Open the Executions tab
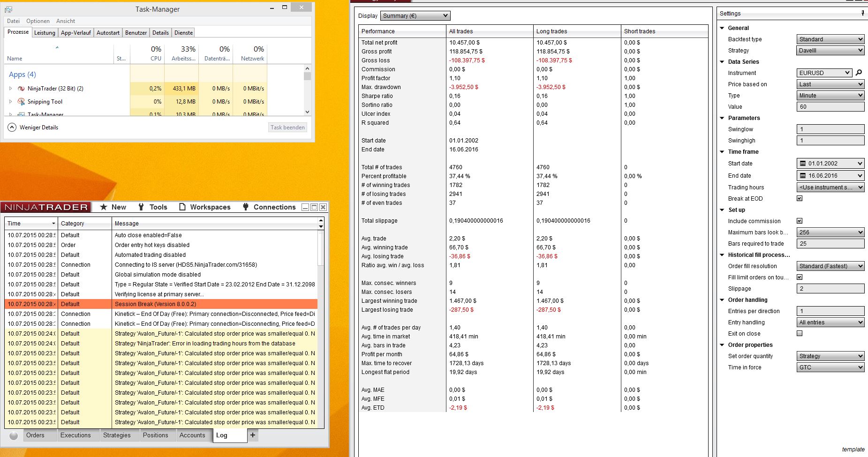 click(75, 435)
